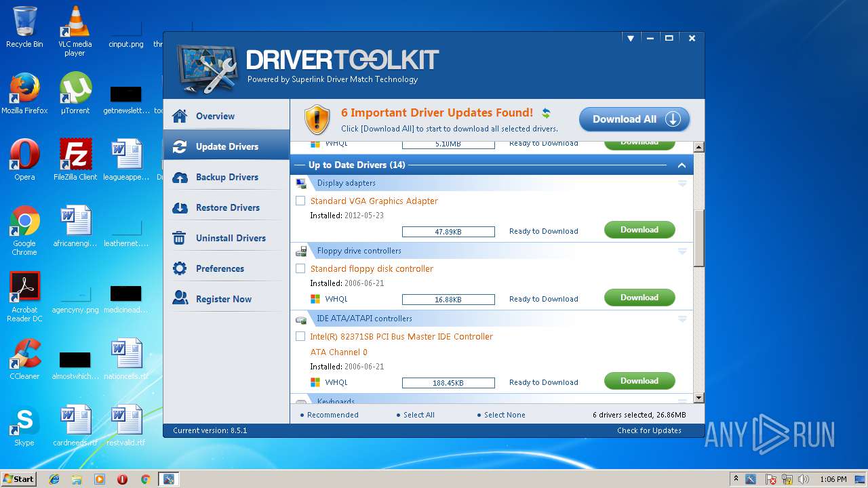Download Standard VGA Graphics Adapter driver
This screenshot has width=868, height=488.
click(639, 230)
